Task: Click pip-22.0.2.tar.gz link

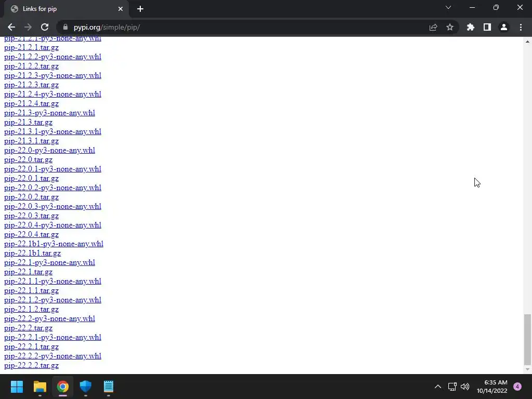Action: [x=31, y=197]
